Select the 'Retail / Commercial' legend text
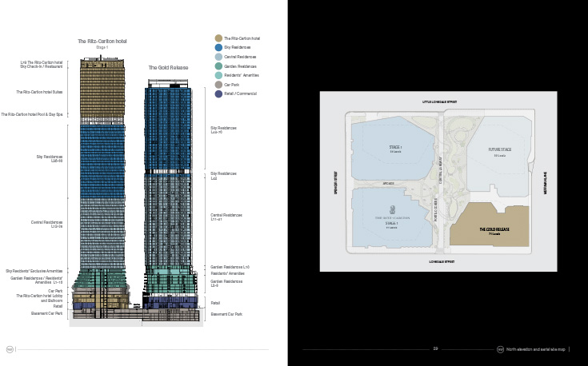This screenshot has width=588, height=366. point(240,93)
